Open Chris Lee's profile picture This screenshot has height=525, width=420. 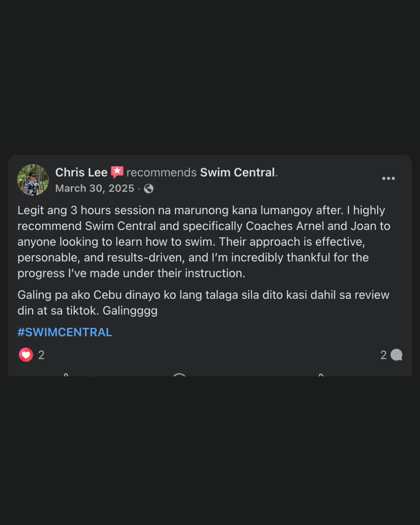[33, 180]
